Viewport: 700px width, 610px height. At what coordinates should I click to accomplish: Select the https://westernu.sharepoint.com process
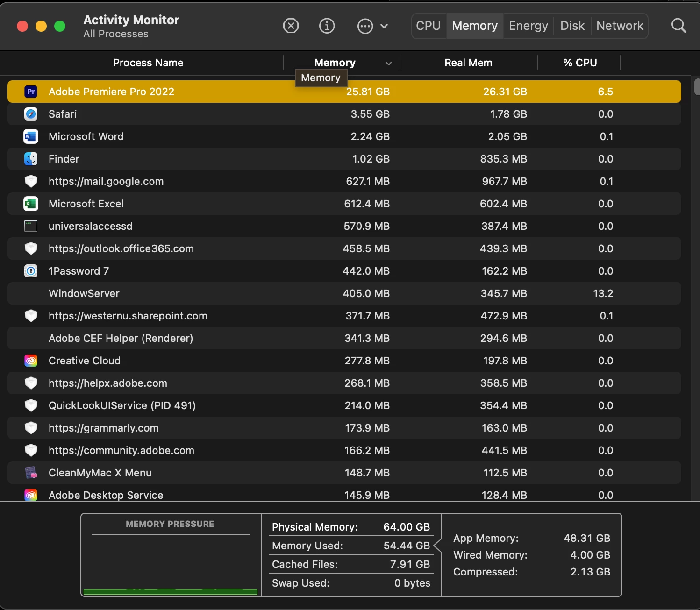click(128, 316)
